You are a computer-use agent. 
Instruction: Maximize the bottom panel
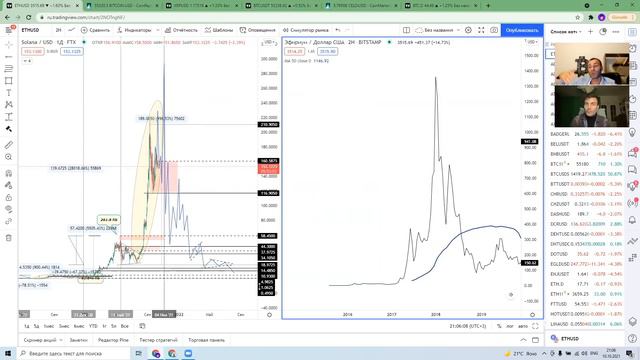pos(536,340)
